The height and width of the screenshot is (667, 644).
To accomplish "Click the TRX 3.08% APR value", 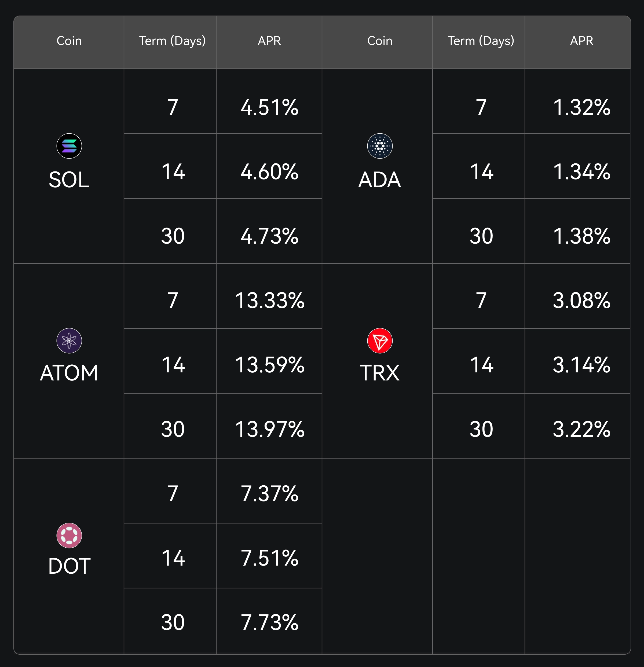I will click(581, 301).
